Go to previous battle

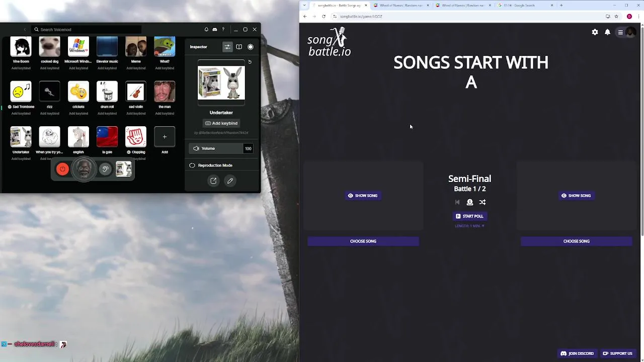(x=457, y=202)
